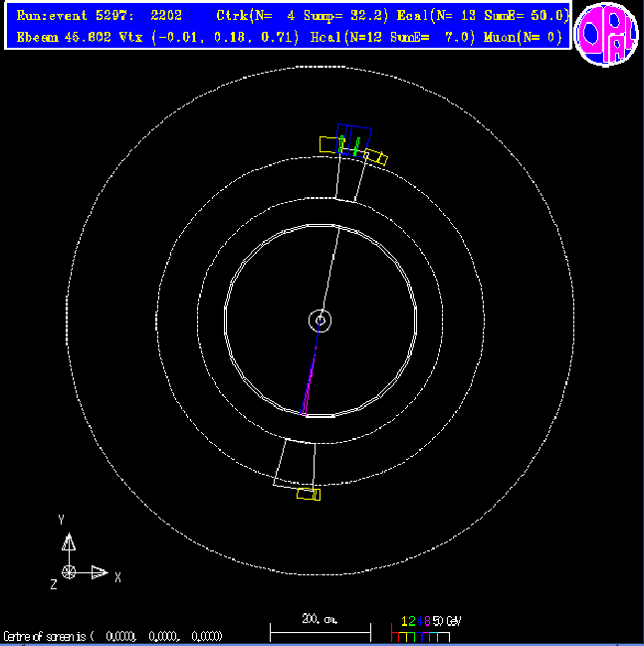This screenshot has height=646, width=644.
Task: Click the X axis arrow of the coordinate indicator
Action: [99, 571]
